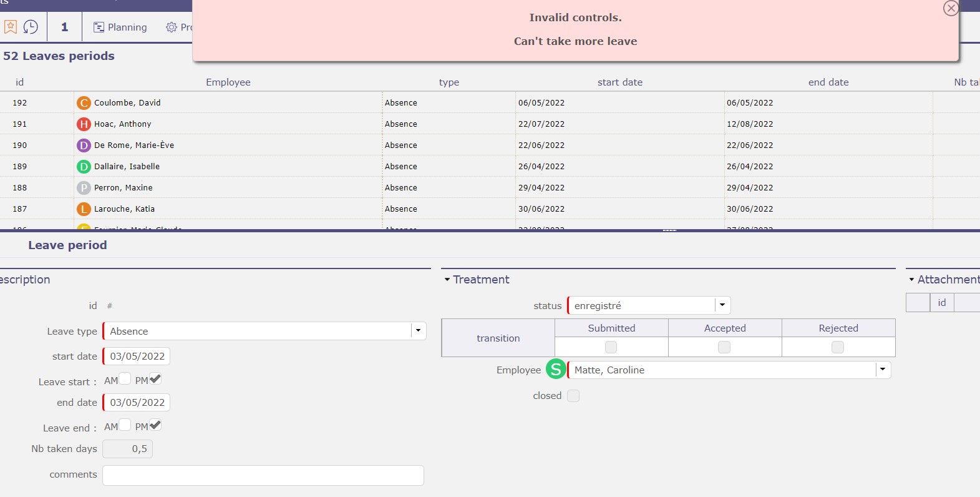980x497 pixels.
Task: Open the history clock icon
Action: click(x=31, y=27)
